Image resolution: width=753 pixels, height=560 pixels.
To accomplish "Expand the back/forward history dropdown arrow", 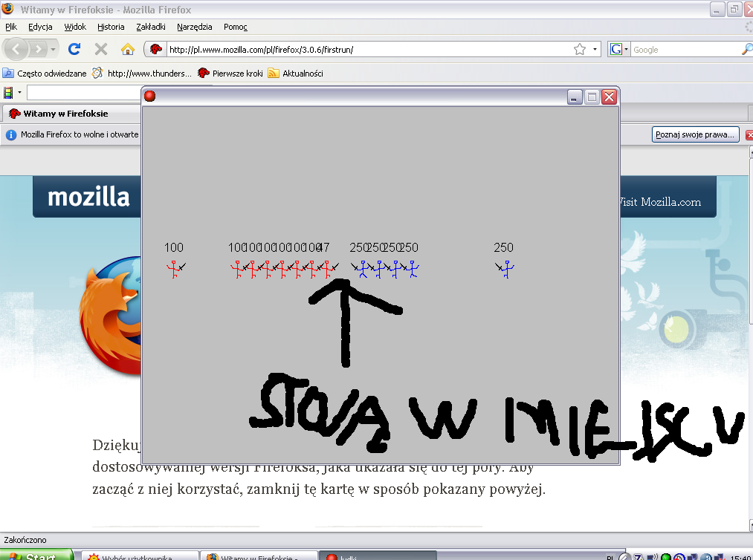I will (53, 50).
